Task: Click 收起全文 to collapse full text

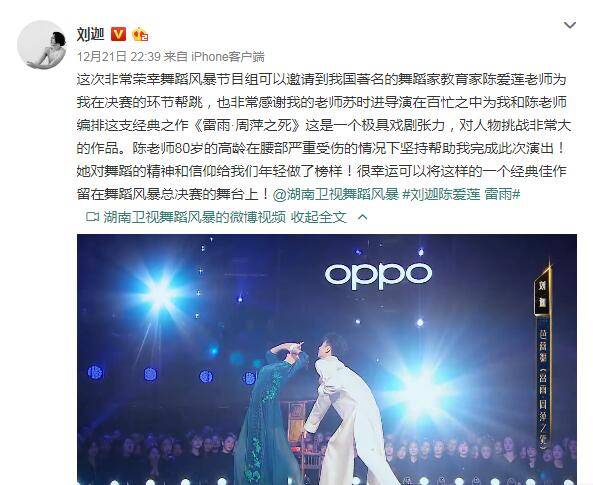Action: (x=318, y=217)
